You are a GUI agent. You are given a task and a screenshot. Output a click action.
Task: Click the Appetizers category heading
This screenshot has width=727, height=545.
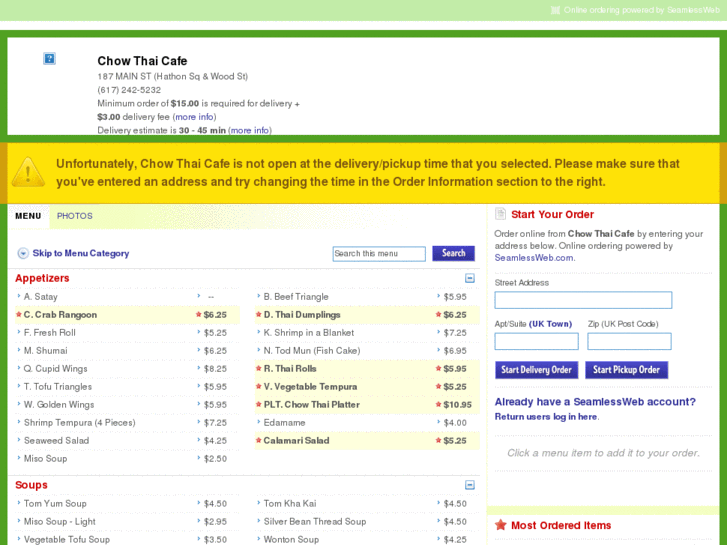42,278
